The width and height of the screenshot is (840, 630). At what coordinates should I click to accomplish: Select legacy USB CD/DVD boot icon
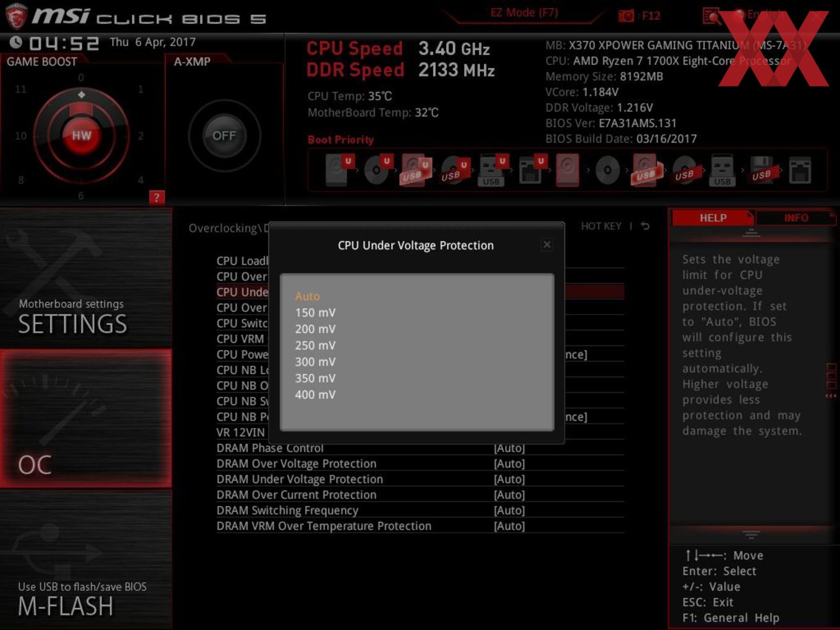pyautogui.click(x=684, y=170)
